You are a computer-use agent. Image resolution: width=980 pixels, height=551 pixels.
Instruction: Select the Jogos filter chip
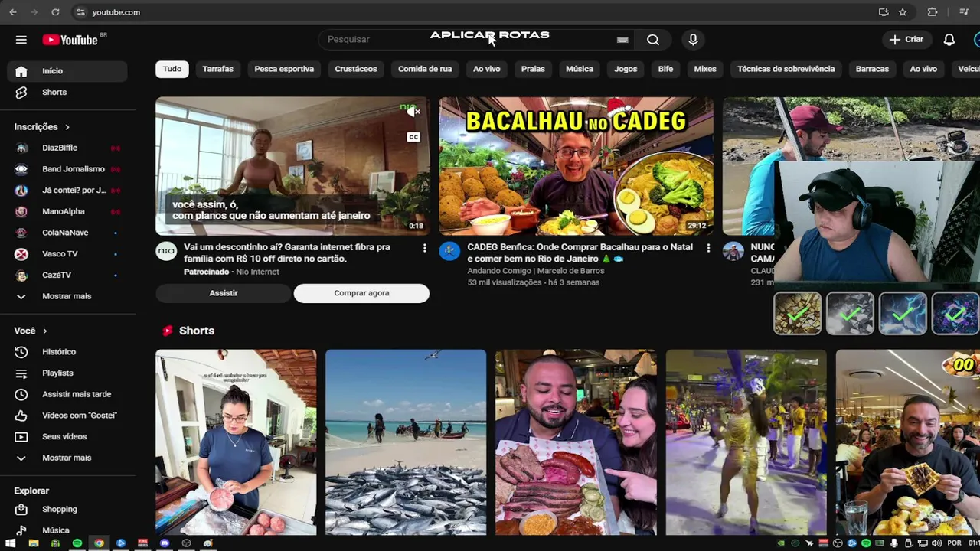click(x=626, y=69)
